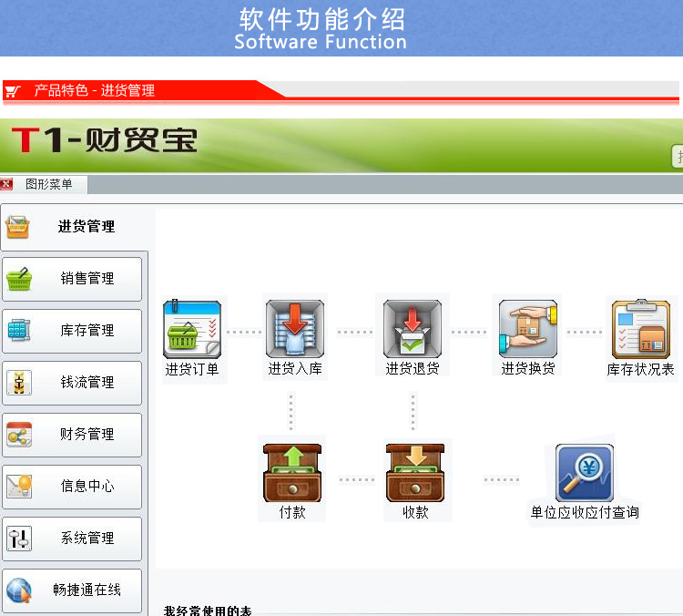
Task: Click the 财务管理 calendar share icon
Action: pyautogui.click(x=19, y=435)
